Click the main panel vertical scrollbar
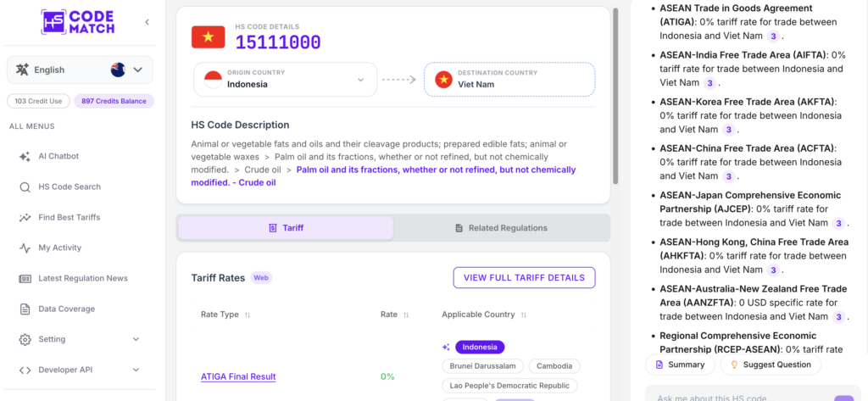This screenshot has width=868, height=401. point(615,95)
